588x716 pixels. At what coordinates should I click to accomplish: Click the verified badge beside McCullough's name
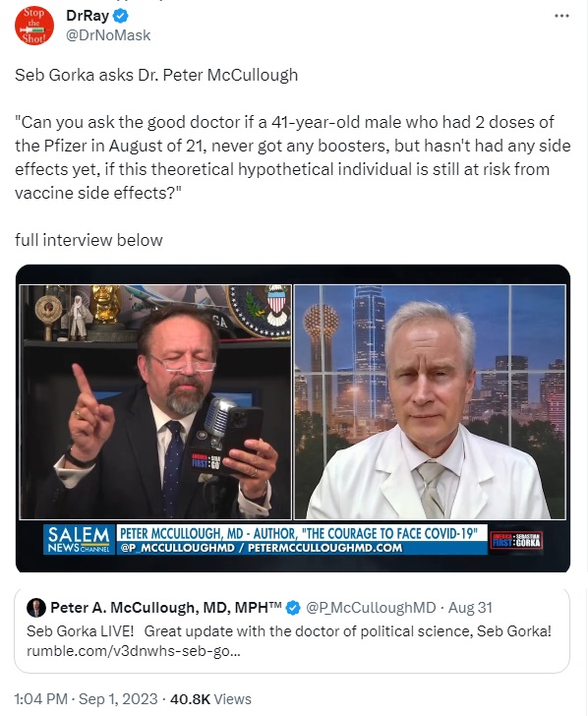(x=293, y=608)
